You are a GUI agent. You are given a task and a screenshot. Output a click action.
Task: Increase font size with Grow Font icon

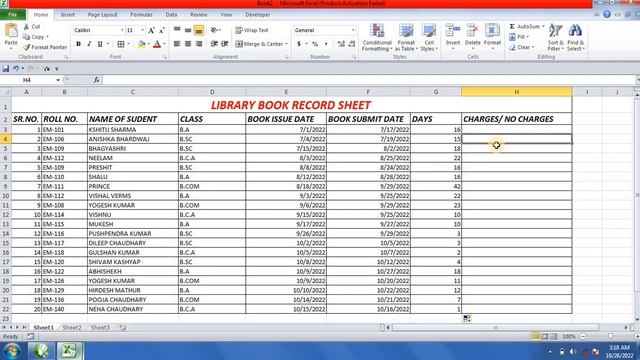(151, 31)
